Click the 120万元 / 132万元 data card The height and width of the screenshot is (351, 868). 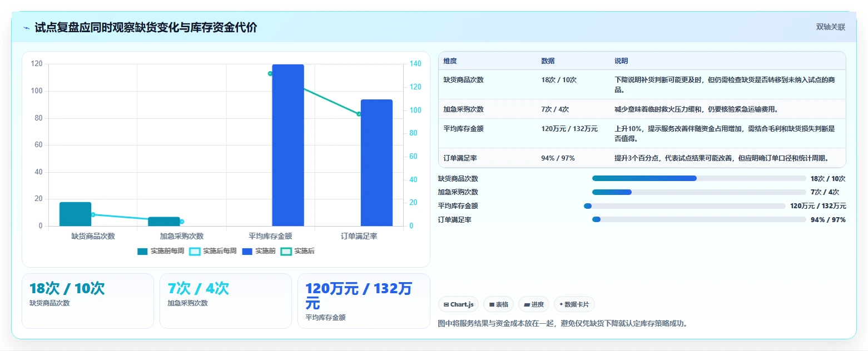[364, 301]
